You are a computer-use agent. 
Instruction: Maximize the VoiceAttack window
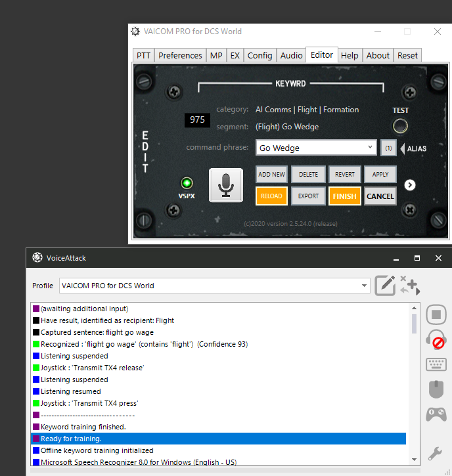click(x=417, y=258)
